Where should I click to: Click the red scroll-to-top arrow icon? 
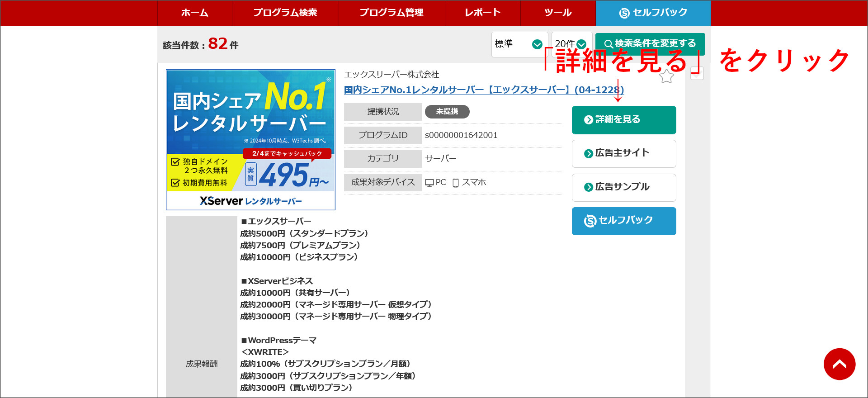[840, 364]
